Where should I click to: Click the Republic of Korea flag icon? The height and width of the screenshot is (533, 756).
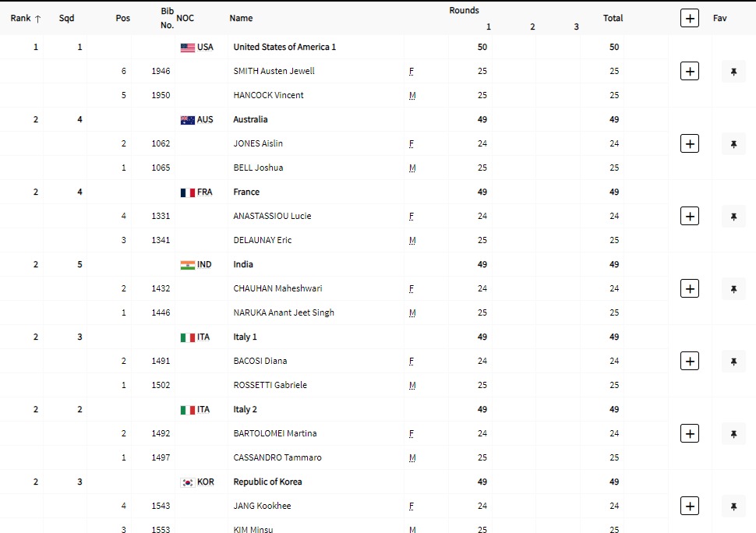(x=188, y=482)
